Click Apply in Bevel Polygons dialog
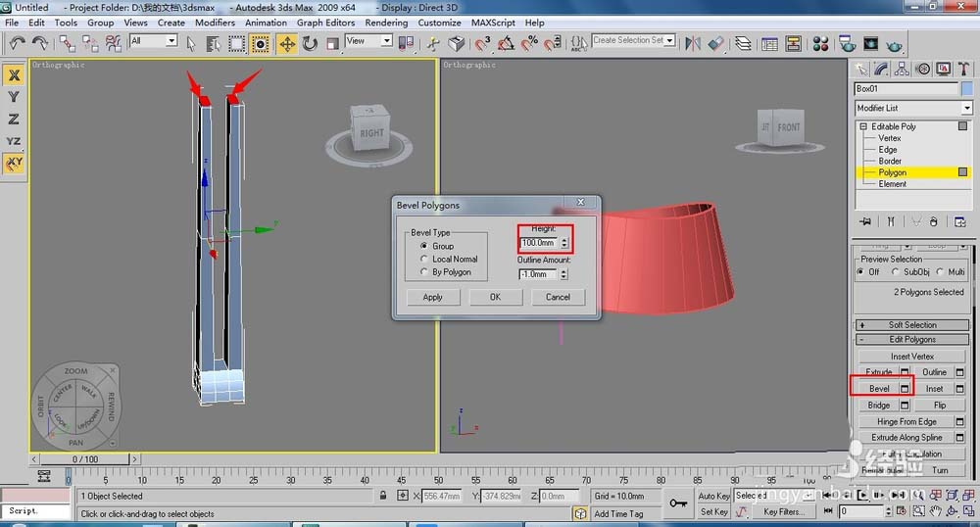The height and width of the screenshot is (527, 980). pyautogui.click(x=432, y=297)
